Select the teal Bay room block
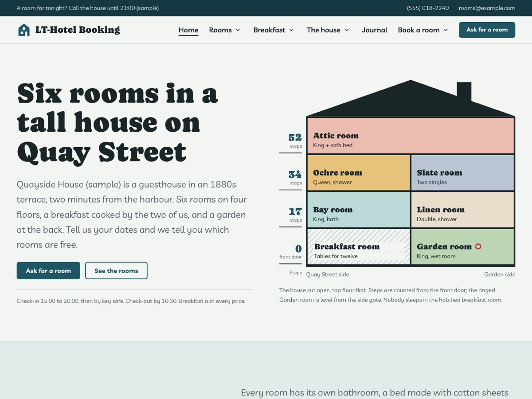Viewport: 532px width, 399px height. pyautogui.click(x=359, y=210)
